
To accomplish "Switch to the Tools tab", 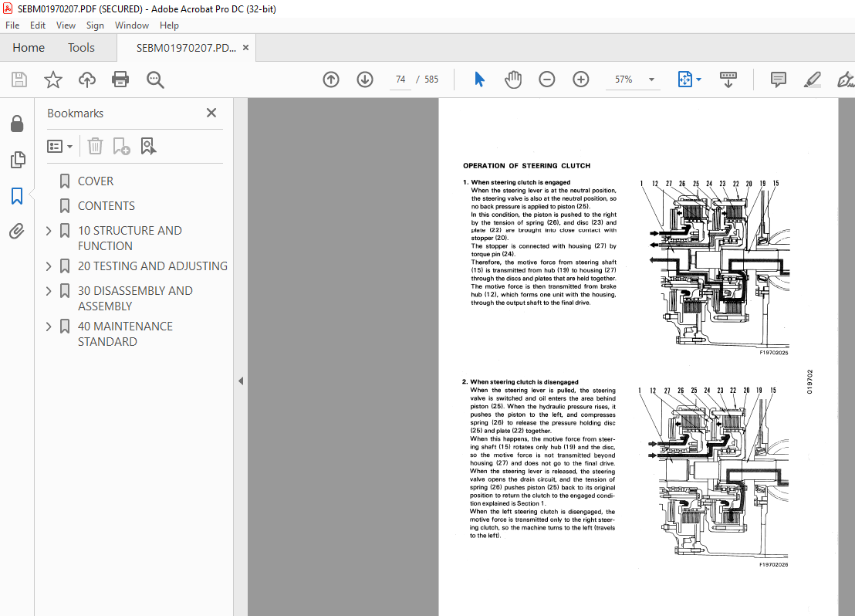I will (81, 48).
